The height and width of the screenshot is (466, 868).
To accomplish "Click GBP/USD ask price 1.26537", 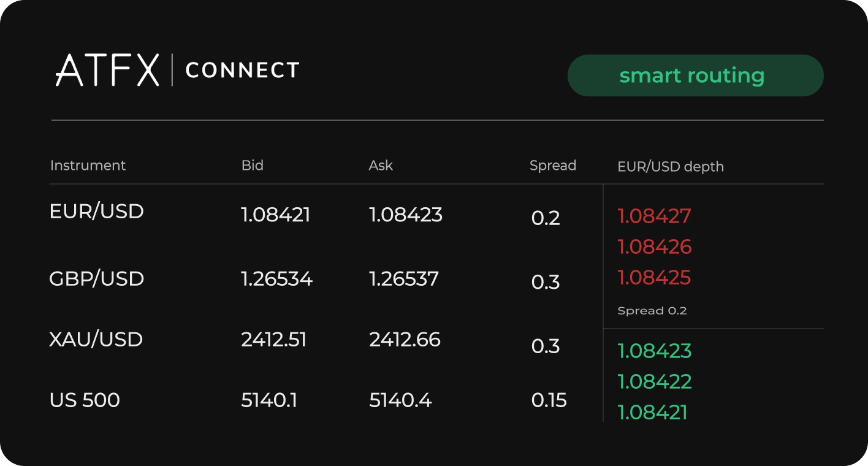I will pyautogui.click(x=404, y=279).
